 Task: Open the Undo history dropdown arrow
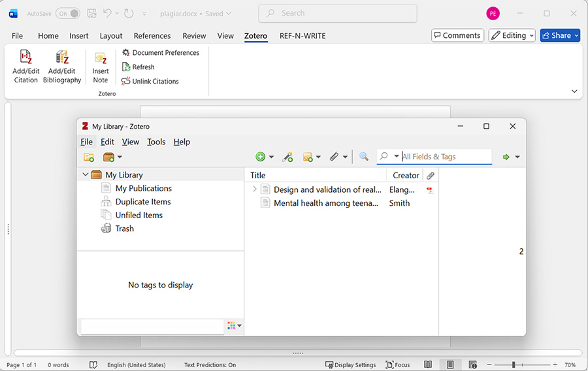117,14
